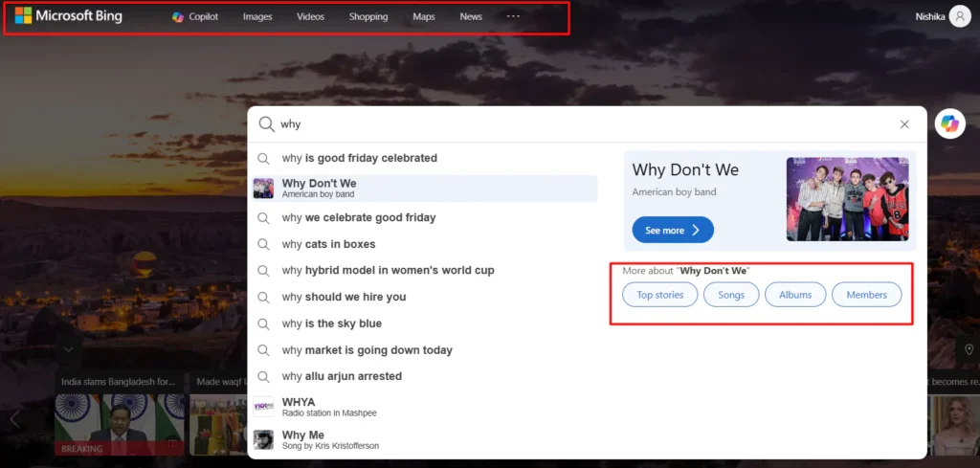Expand the more options ellipsis menu

pyautogui.click(x=513, y=17)
